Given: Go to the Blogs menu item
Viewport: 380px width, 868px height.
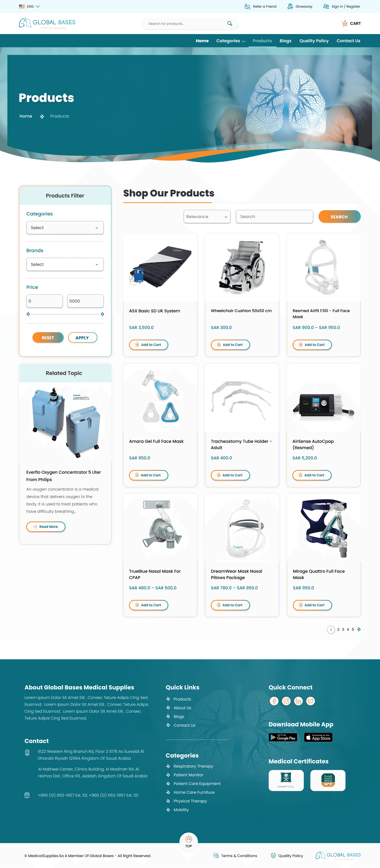Looking at the screenshot, I should coord(285,41).
